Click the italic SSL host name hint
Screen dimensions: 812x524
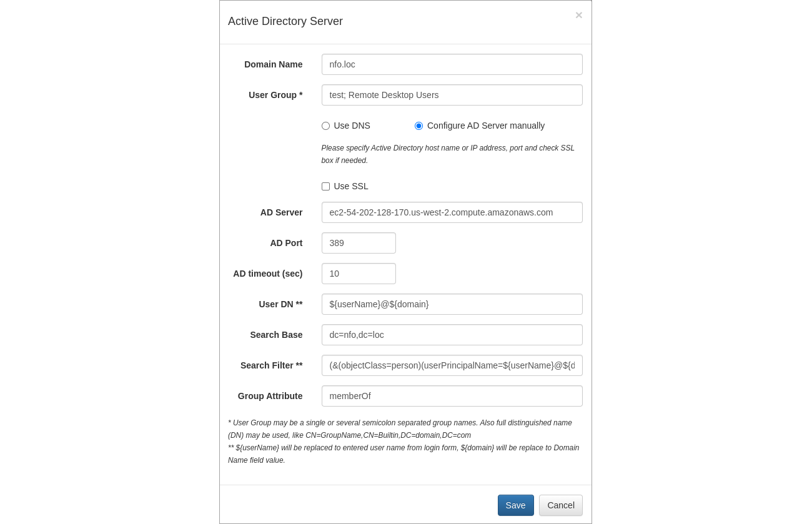[x=447, y=154]
